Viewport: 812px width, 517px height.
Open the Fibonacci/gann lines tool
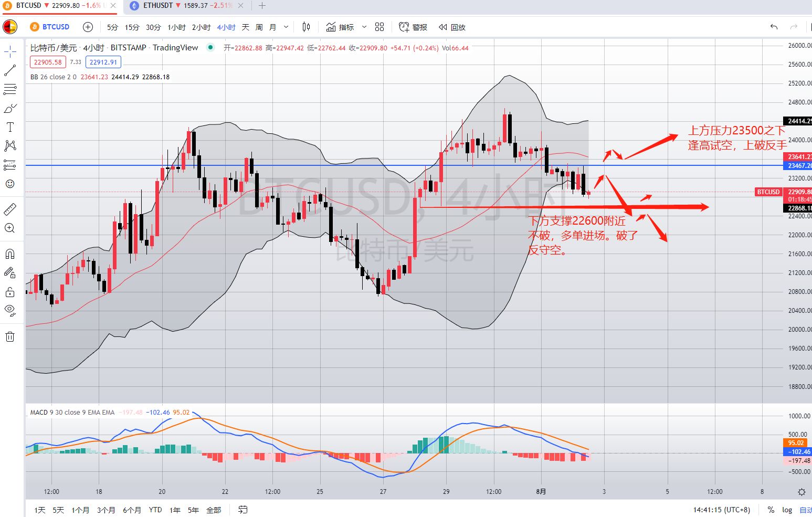10,89
